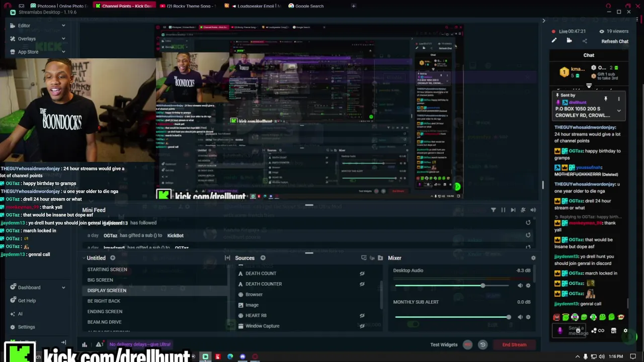Open the warning notifications triangle icon

pyautogui.click(x=99, y=345)
